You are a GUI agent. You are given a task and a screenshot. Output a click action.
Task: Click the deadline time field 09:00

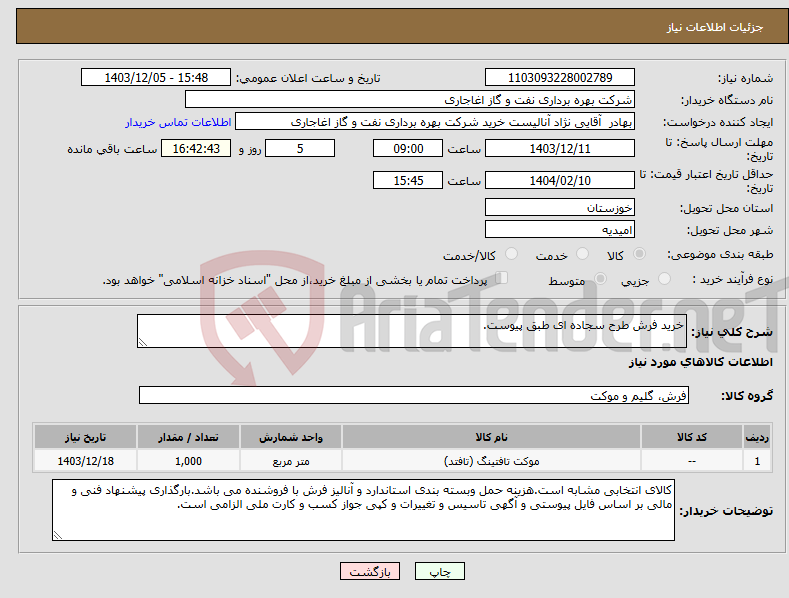[x=408, y=148]
